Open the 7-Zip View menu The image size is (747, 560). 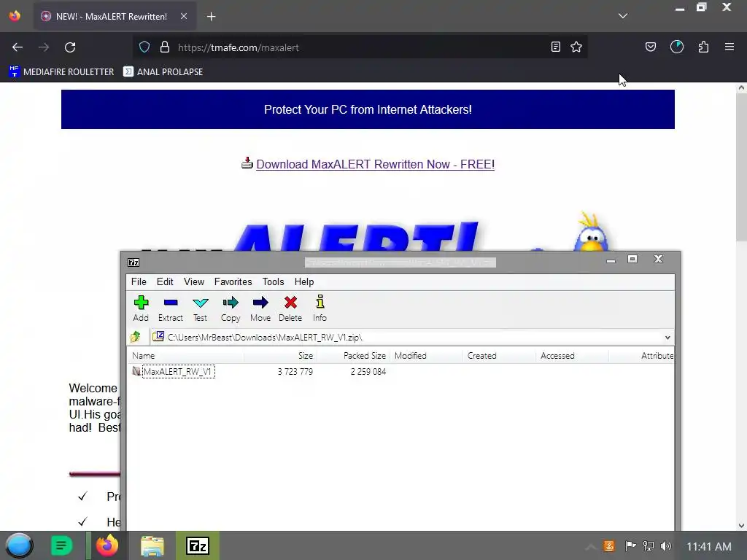click(194, 282)
